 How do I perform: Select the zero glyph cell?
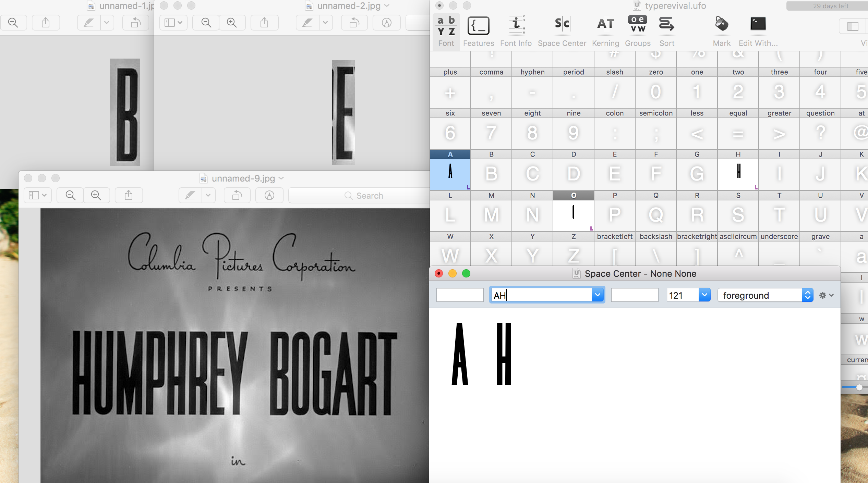pyautogui.click(x=656, y=88)
